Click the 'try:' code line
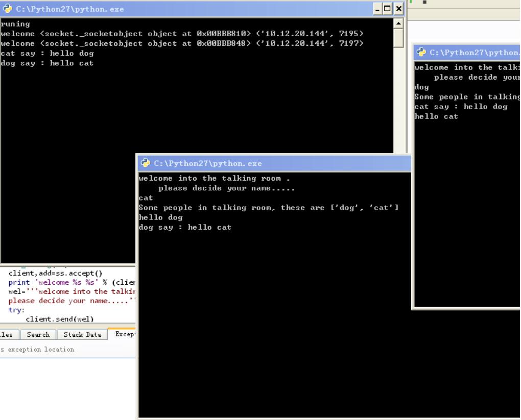The image size is (521, 420). 16,310
